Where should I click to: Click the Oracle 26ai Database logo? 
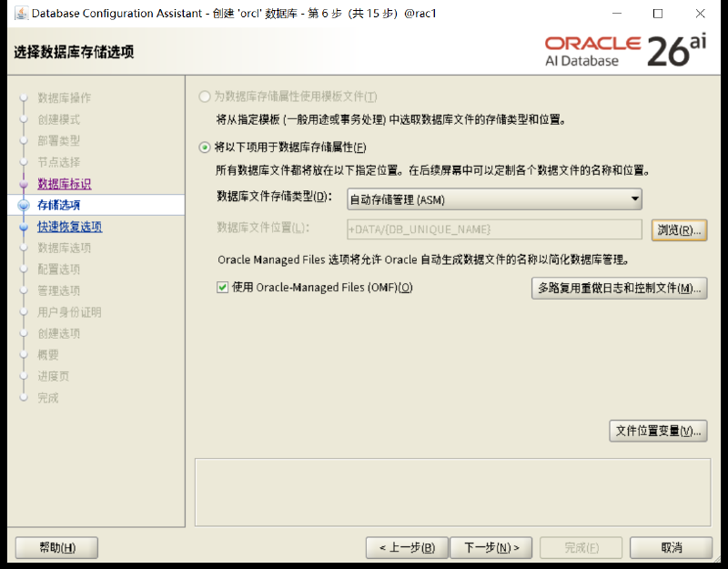[625, 51]
